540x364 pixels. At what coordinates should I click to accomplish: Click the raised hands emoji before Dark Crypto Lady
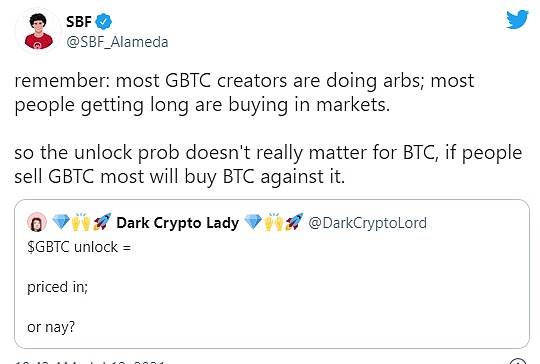click(81, 222)
